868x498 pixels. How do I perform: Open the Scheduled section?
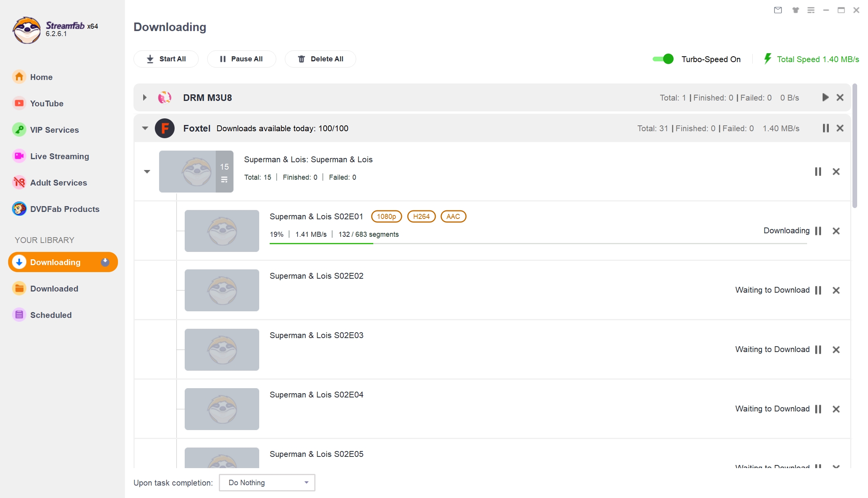51,315
